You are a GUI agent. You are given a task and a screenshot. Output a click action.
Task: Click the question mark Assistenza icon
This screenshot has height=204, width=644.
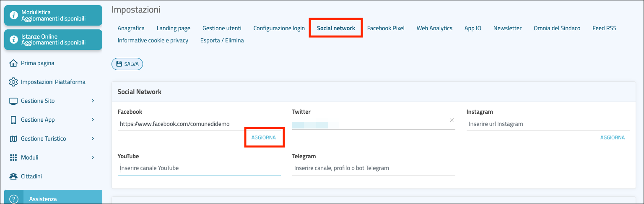13,199
